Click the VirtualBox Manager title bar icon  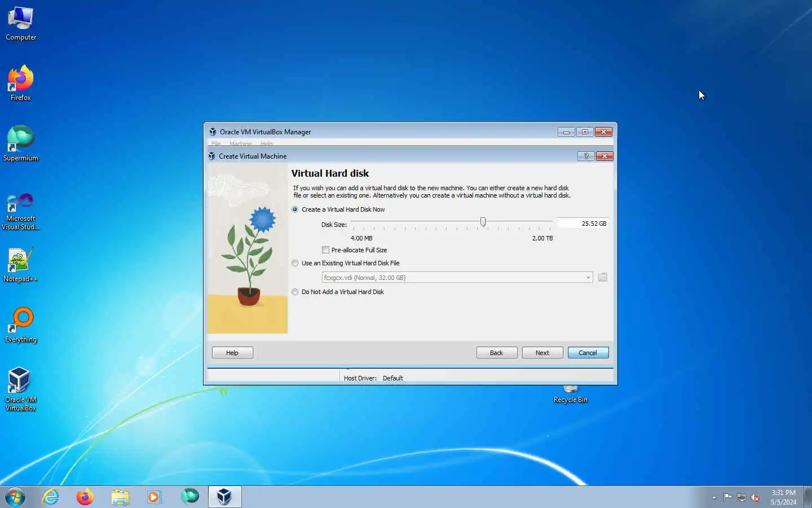[x=213, y=132]
